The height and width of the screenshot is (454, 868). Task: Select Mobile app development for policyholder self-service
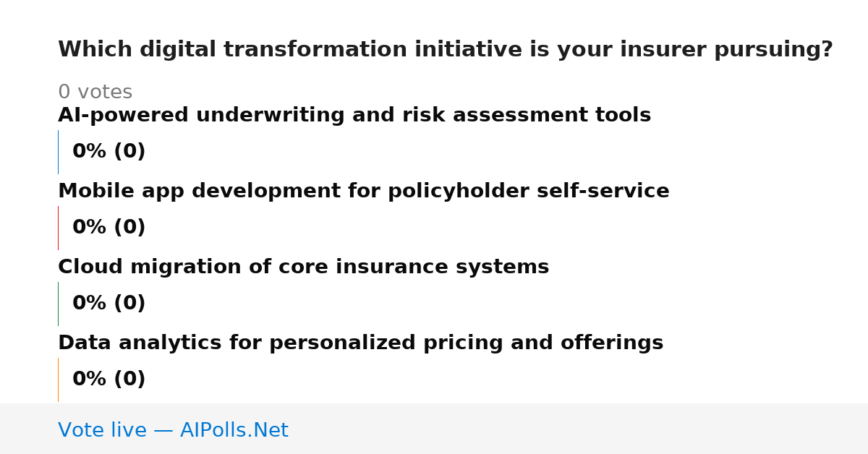[364, 192]
